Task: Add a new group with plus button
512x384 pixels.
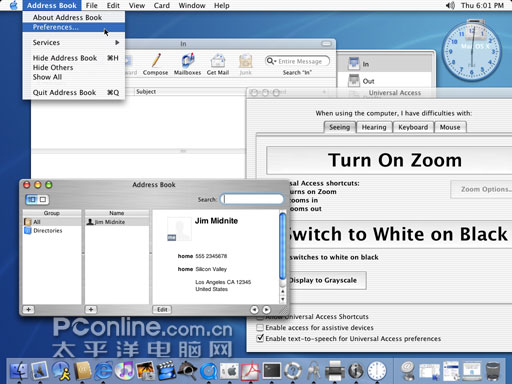Action: coord(29,310)
